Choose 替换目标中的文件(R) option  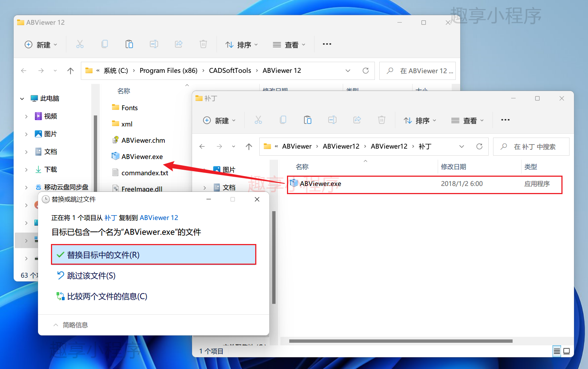154,255
